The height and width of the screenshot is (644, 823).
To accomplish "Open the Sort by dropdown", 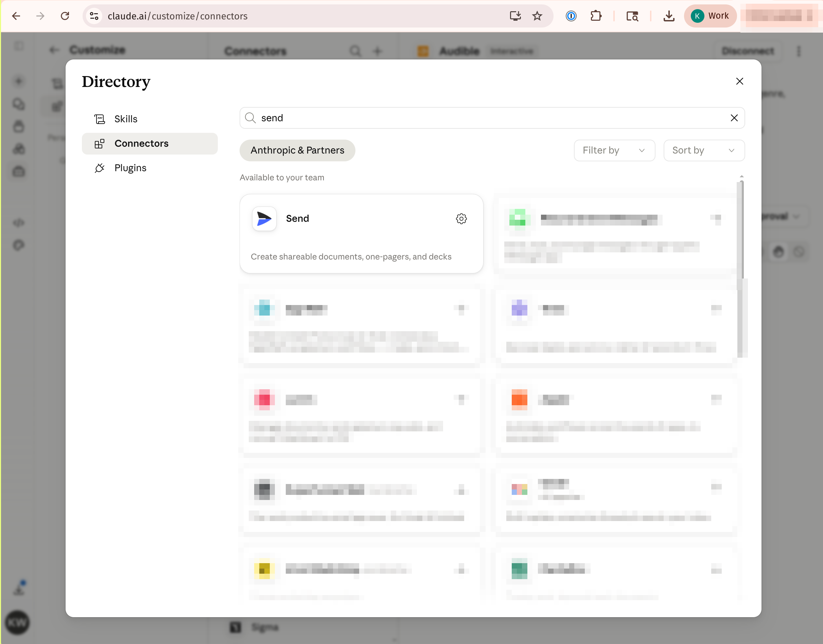I will click(x=704, y=150).
